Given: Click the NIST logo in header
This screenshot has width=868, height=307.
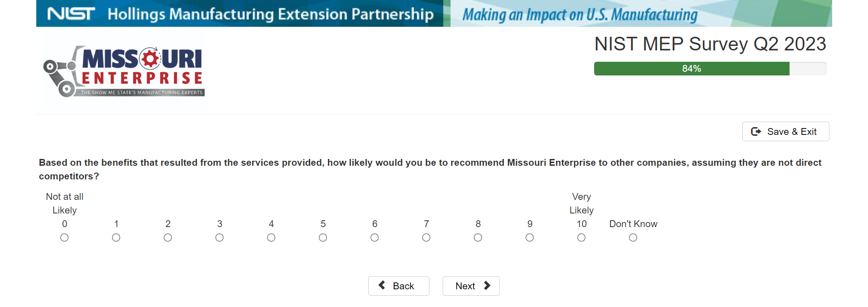Looking at the screenshot, I should tap(71, 14).
